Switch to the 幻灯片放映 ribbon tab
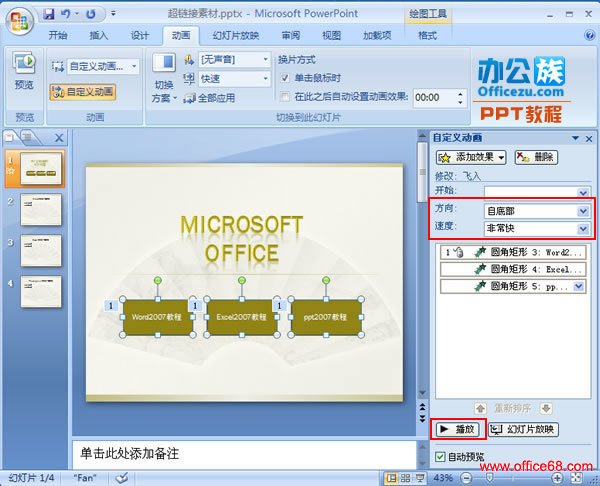This screenshot has height=486, width=600. click(236, 36)
